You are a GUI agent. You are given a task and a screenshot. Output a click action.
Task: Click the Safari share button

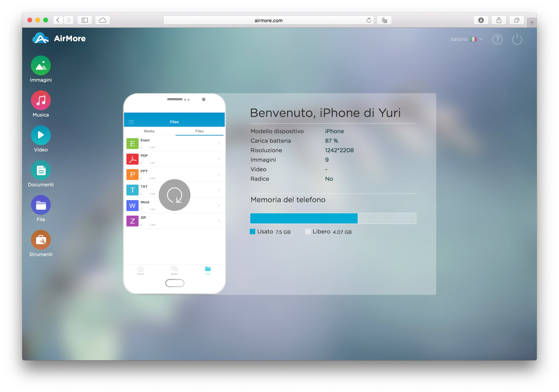499,20
